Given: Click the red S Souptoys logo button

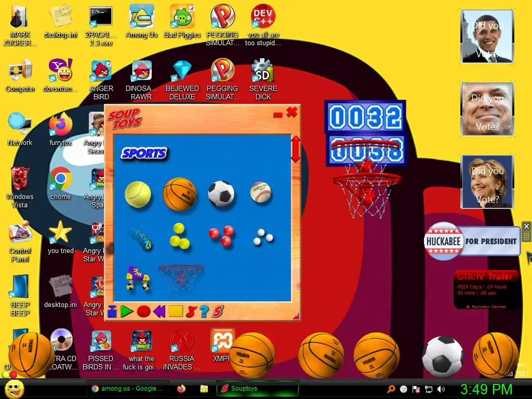Looking at the screenshot, I should [218, 312].
